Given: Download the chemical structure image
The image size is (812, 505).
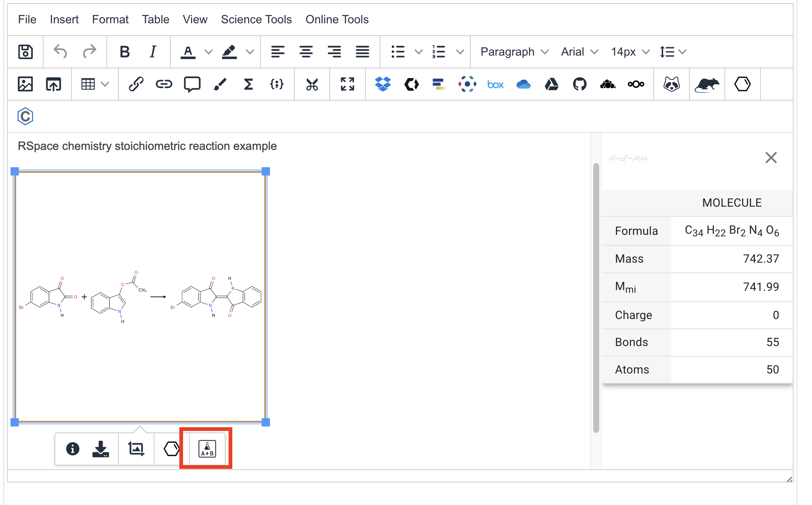Looking at the screenshot, I should (x=100, y=449).
